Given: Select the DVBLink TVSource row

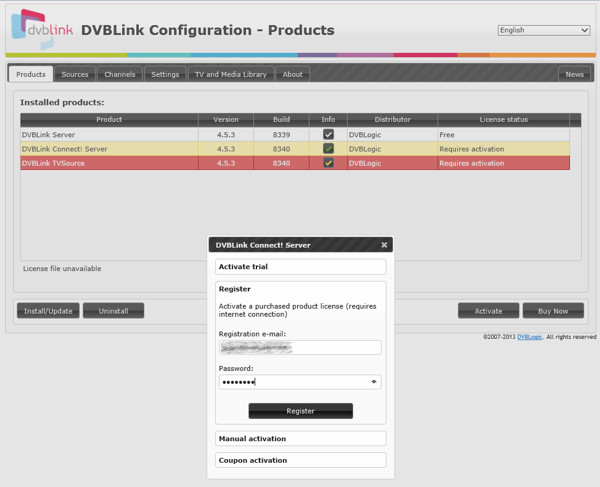Looking at the screenshot, I should 295,163.
